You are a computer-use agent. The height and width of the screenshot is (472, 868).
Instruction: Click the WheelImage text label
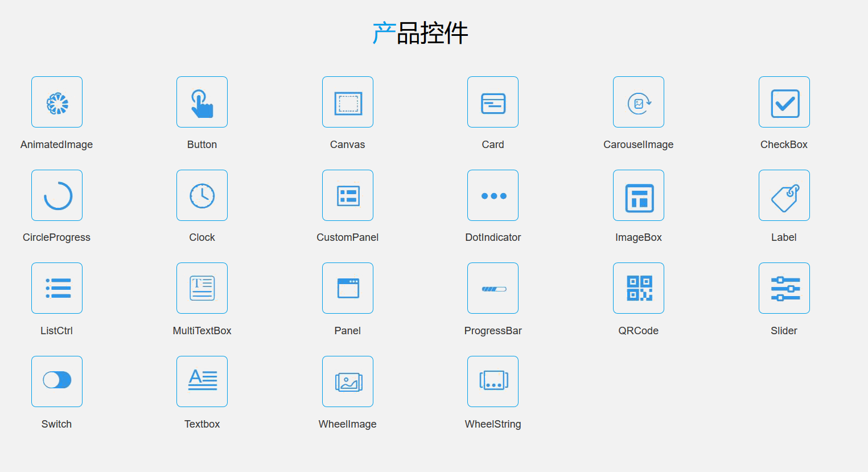point(348,424)
